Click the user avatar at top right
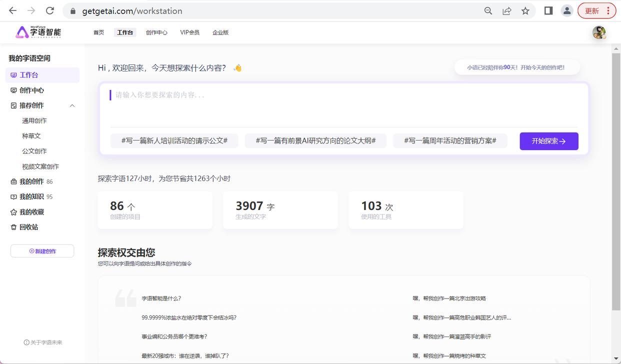The height and width of the screenshot is (364, 621). [x=599, y=32]
